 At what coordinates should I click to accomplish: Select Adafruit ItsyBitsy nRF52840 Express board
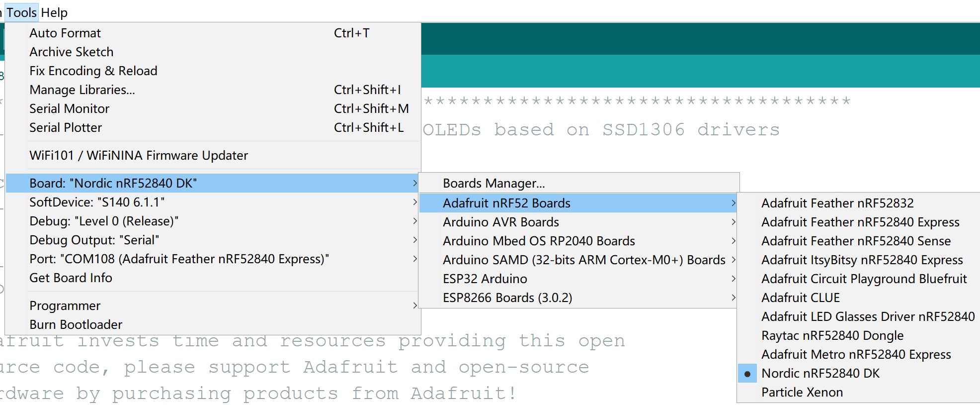click(859, 260)
